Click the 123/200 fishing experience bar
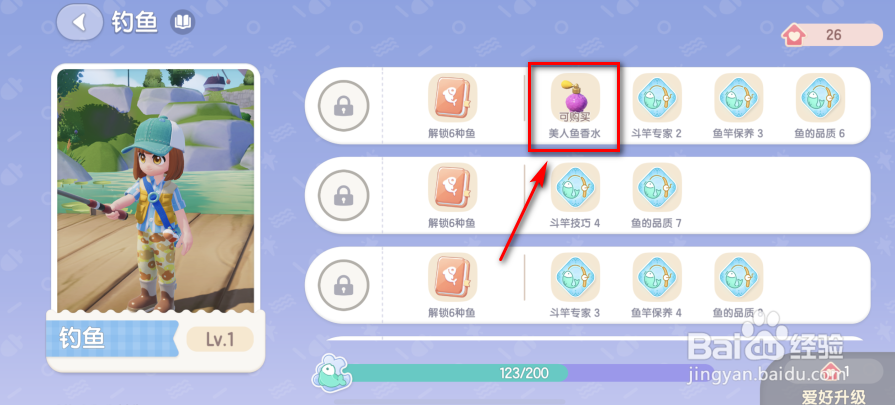Screen dimensions: 895x405 (x=525, y=374)
